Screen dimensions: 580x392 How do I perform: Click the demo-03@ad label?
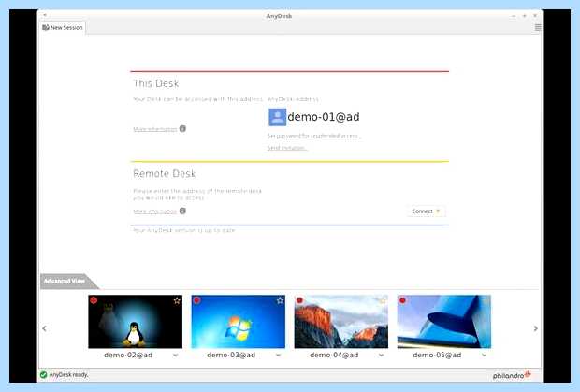click(x=231, y=355)
